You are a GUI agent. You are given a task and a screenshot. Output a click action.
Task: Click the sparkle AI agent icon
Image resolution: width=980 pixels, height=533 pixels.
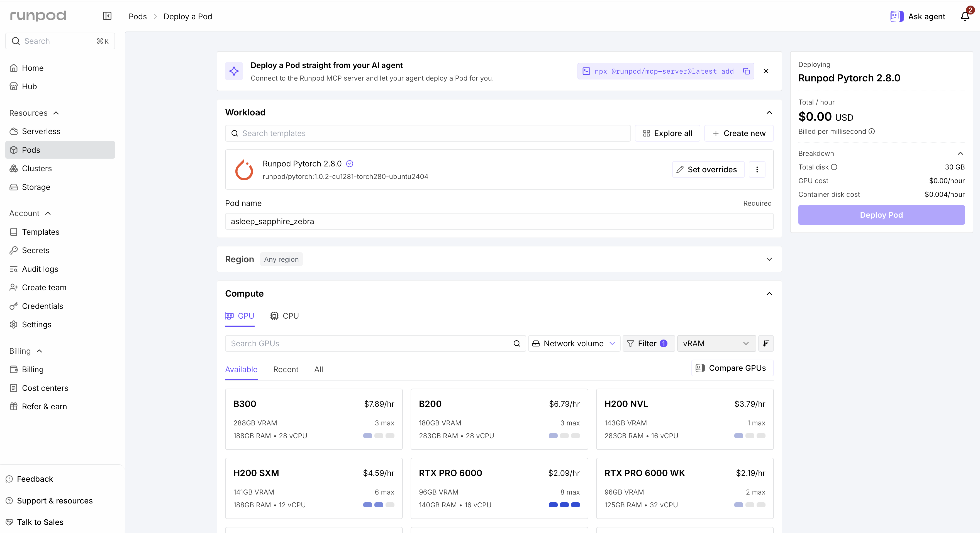[234, 71]
